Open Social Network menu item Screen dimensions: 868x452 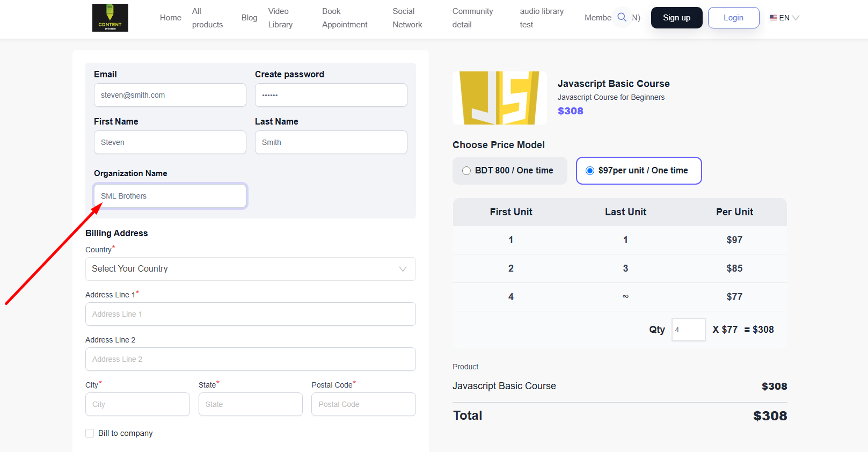pyautogui.click(x=407, y=18)
